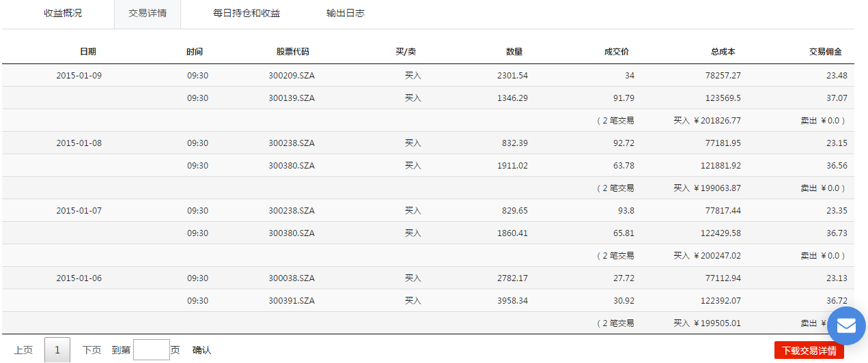This screenshot has height=363, width=868.
Task: Open the blue mail chat icon
Action: point(846,325)
